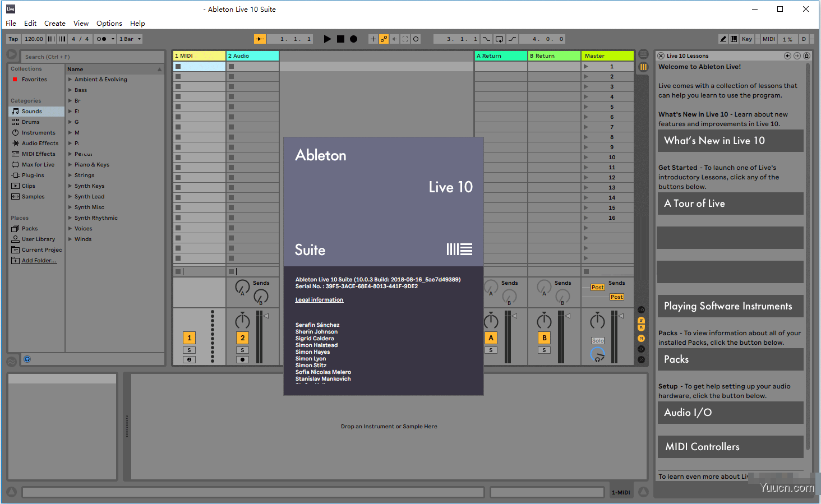This screenshot has width=821, height=504.
Task: Activate the Draw Mode pencil icon
Action: [723, 39]
